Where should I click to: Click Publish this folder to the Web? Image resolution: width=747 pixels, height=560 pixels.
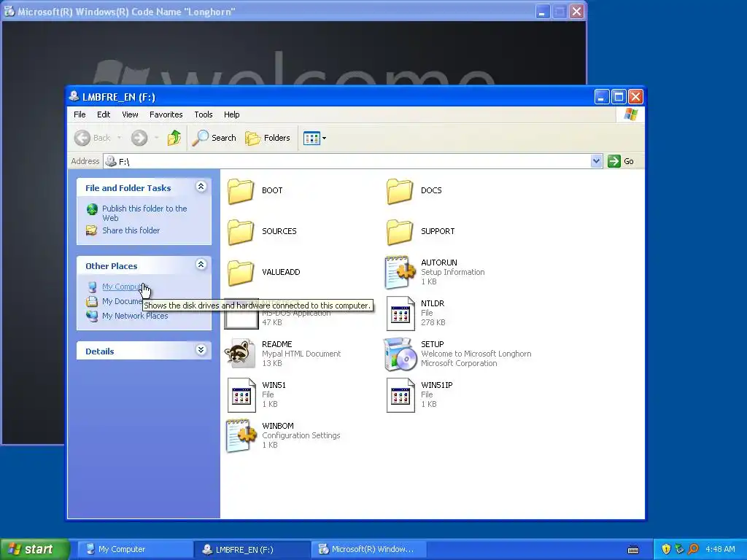pos(144,214)
